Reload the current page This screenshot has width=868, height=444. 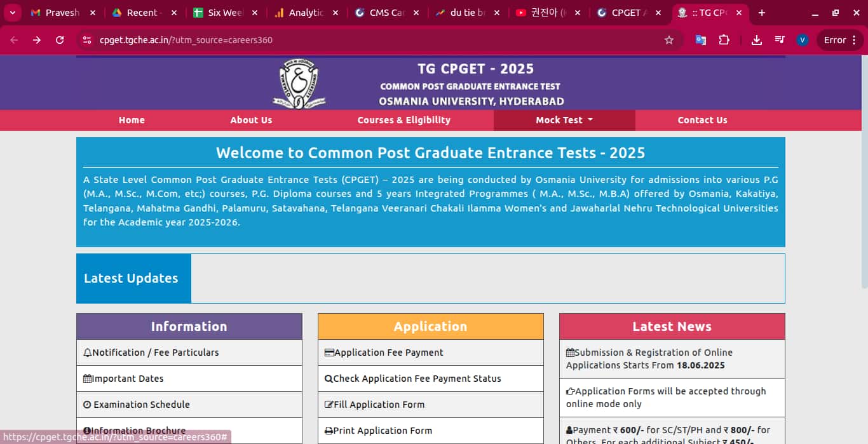pos(60,40)
